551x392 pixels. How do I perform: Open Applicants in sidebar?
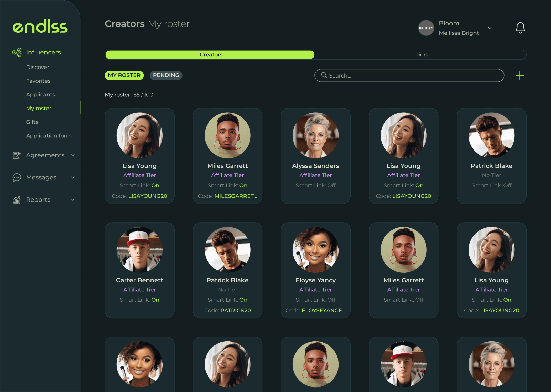pos(40,95)
